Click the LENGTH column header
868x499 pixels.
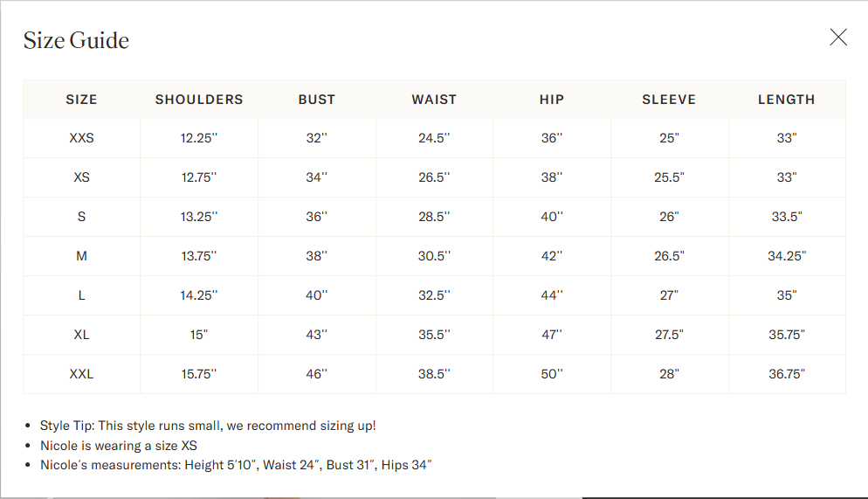pyautogui.click(x=786, y=100)
